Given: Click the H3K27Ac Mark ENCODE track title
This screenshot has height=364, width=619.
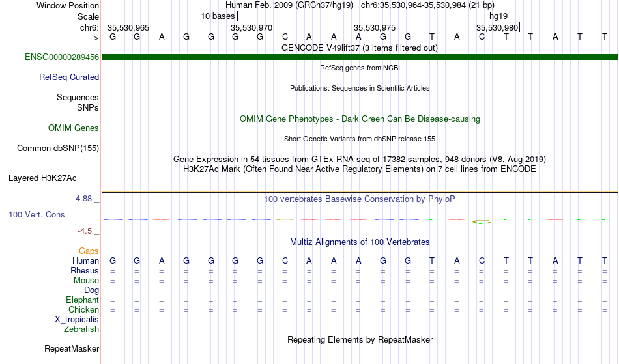Looking at the screenshot, I should pos(360,169).
